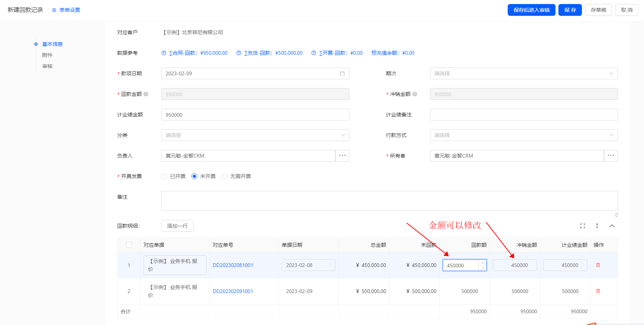Tick the select-all checkbox in table header
This screenshot has width=644, height=325.
pyautogui.click(x=129, y=245)
